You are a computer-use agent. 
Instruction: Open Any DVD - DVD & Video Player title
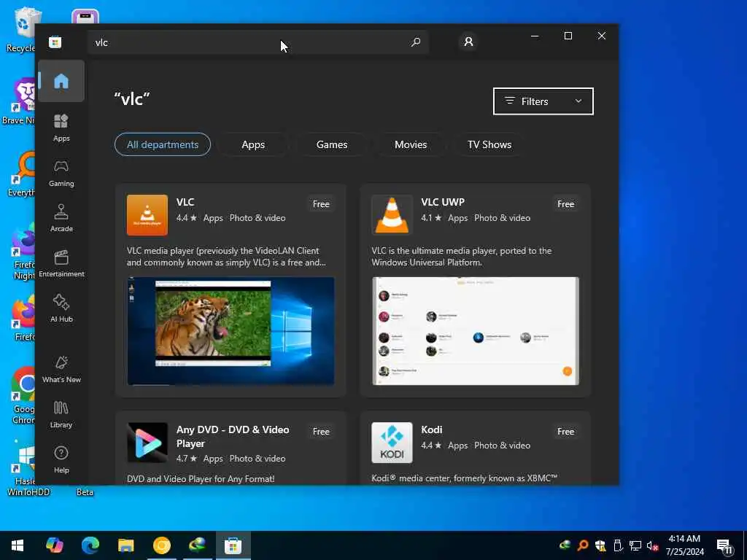[233, 436]
